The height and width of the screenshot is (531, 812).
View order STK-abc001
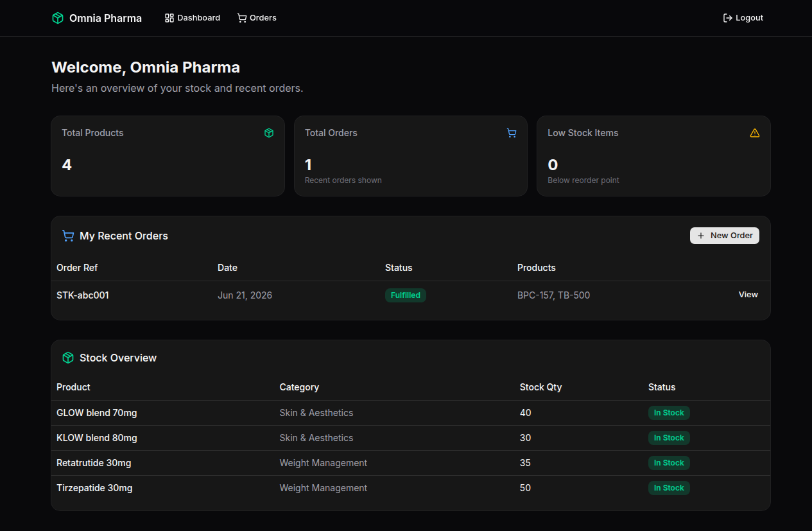click(x=748, y=295)
